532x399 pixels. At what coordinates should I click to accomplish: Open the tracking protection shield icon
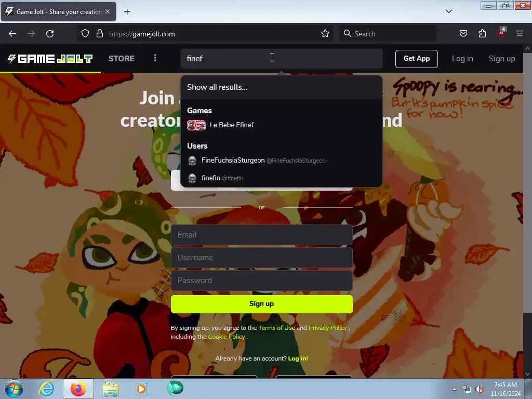click(x=85, y=34)
